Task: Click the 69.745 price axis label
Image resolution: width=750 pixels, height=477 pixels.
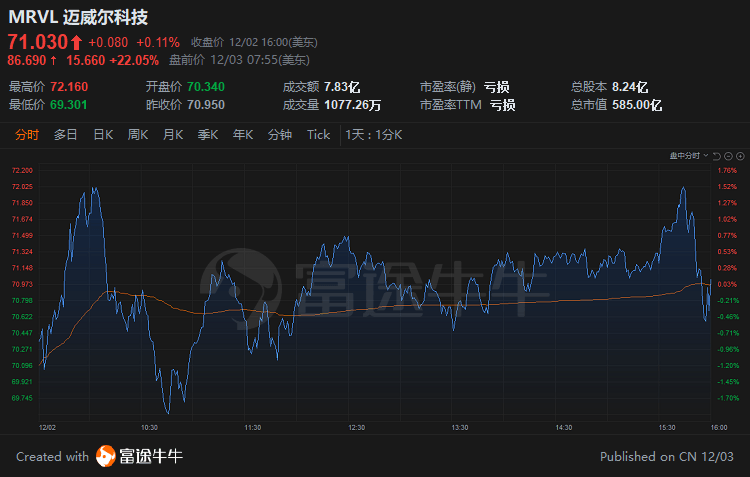Action: coord(22,398)
